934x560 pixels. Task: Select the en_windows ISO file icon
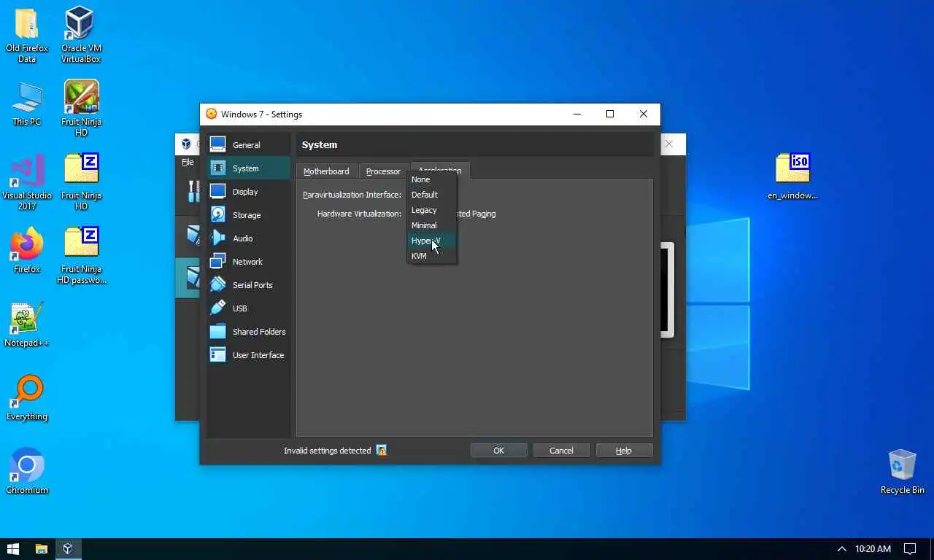point(793,176)
